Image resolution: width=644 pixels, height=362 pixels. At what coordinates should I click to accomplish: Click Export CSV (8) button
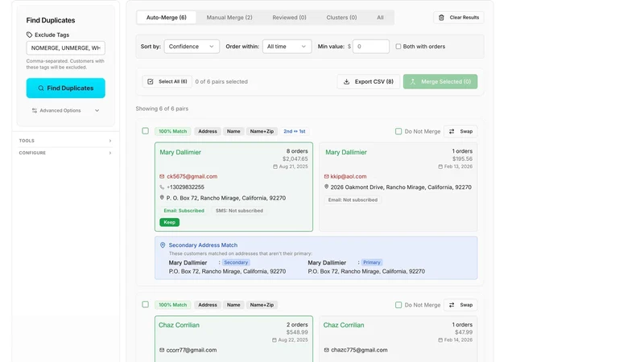click(x=369, y=82)
